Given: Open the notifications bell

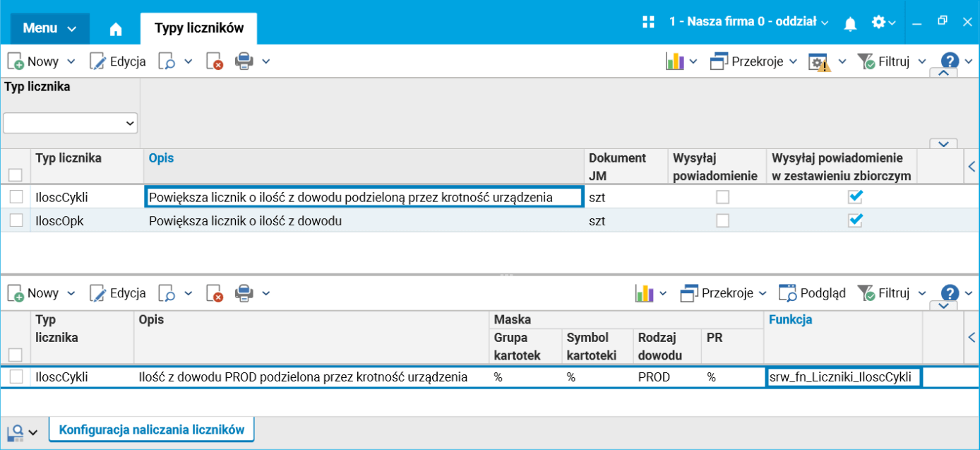Looking at the screenshot, I should 850,23.
